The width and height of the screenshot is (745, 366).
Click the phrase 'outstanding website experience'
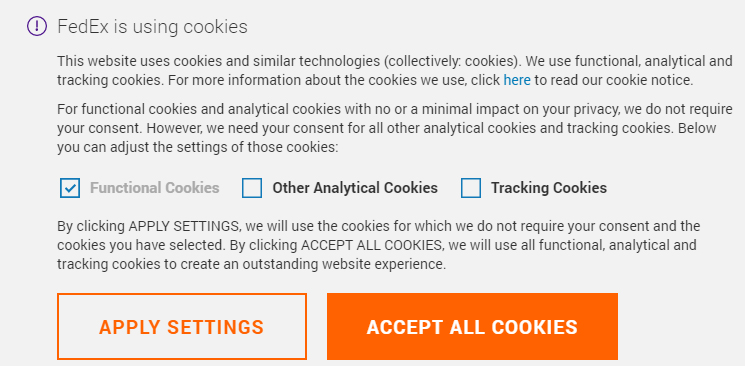(344, 264)
